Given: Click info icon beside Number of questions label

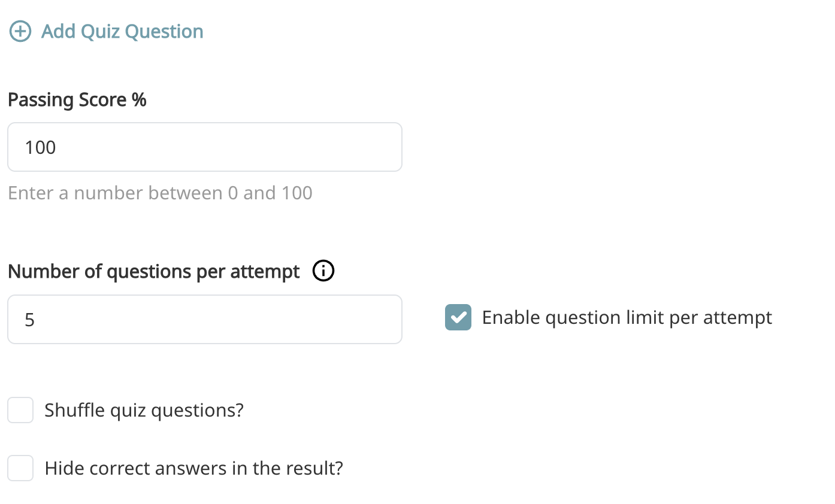Looking at the screenshot, I should 323,271.
